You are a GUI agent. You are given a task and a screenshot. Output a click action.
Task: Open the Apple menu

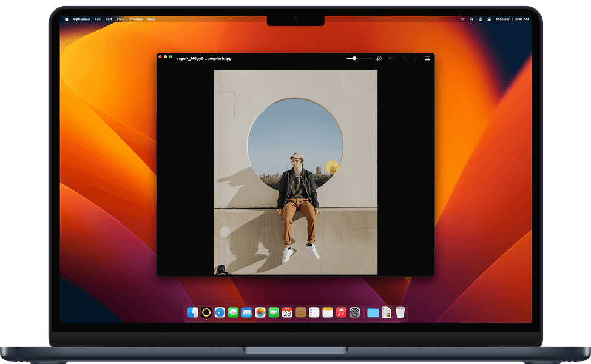point(67,19)
